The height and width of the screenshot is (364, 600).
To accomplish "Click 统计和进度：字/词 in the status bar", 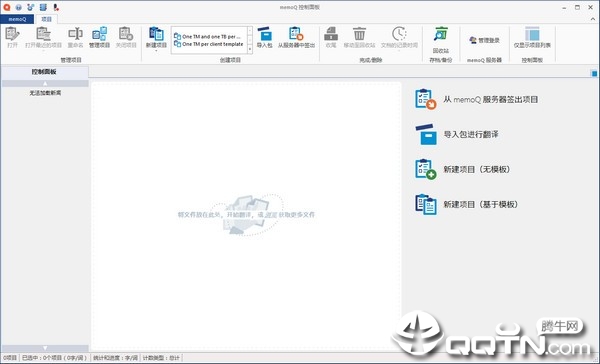I will (x=115, y=358).
